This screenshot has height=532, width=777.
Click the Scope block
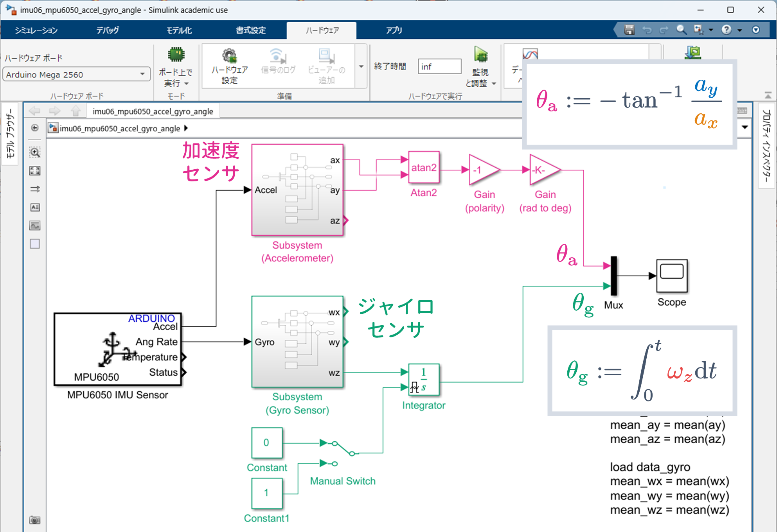671,276
